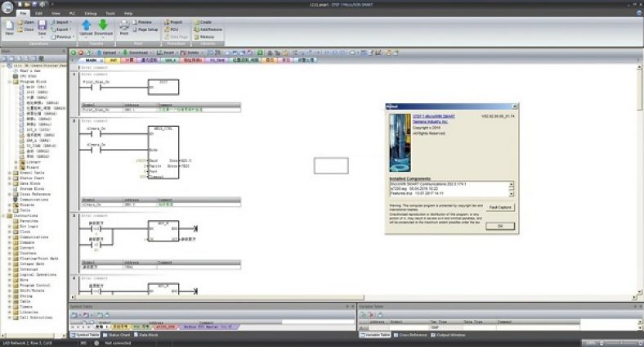
Task: Open Print Preview from the ribbon
Action: pyautogui.click(x=142, y=22)
